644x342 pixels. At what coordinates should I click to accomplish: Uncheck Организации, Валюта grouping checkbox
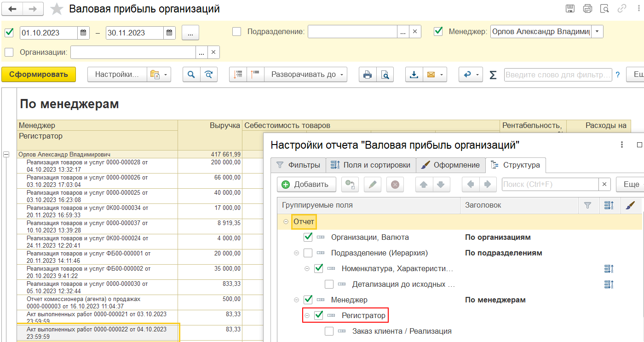[308, 237]
